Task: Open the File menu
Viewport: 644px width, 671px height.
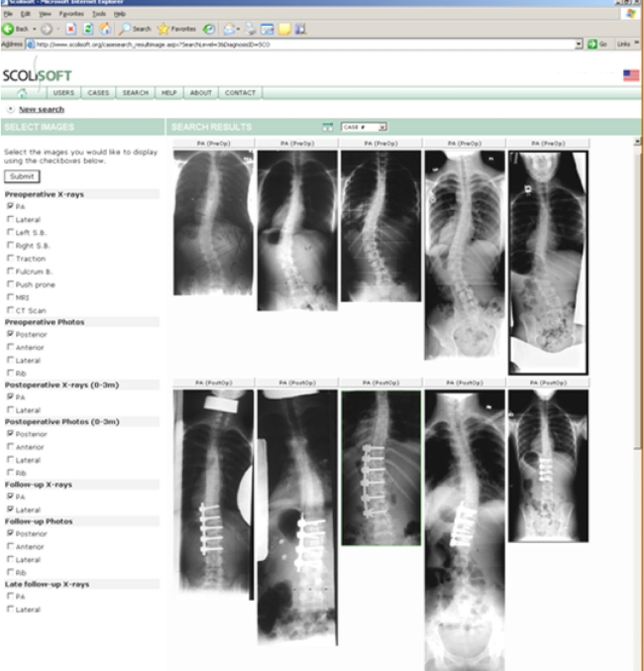Action: [8, 14]
